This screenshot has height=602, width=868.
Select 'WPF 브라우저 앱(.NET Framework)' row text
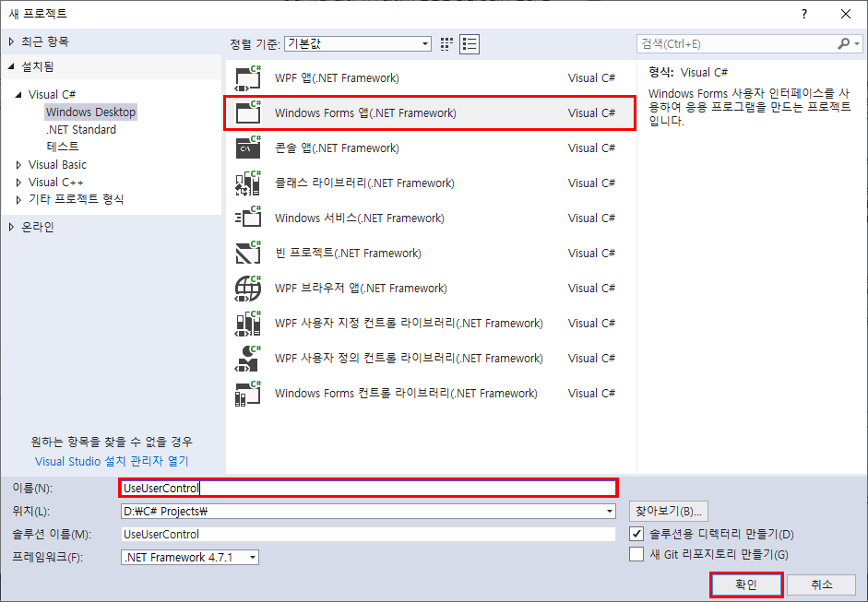coord(361,289)
